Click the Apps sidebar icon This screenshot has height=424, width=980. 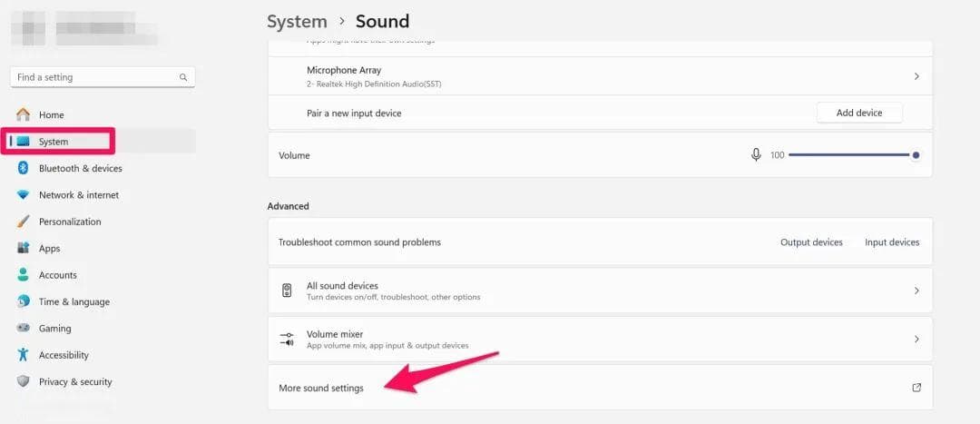(23, 248)
